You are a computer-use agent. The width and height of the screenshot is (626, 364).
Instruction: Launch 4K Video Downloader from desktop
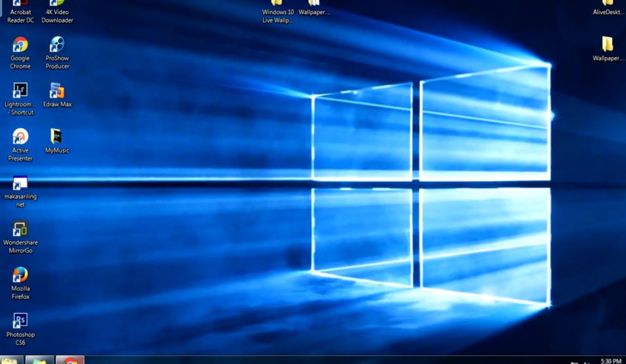57,11
